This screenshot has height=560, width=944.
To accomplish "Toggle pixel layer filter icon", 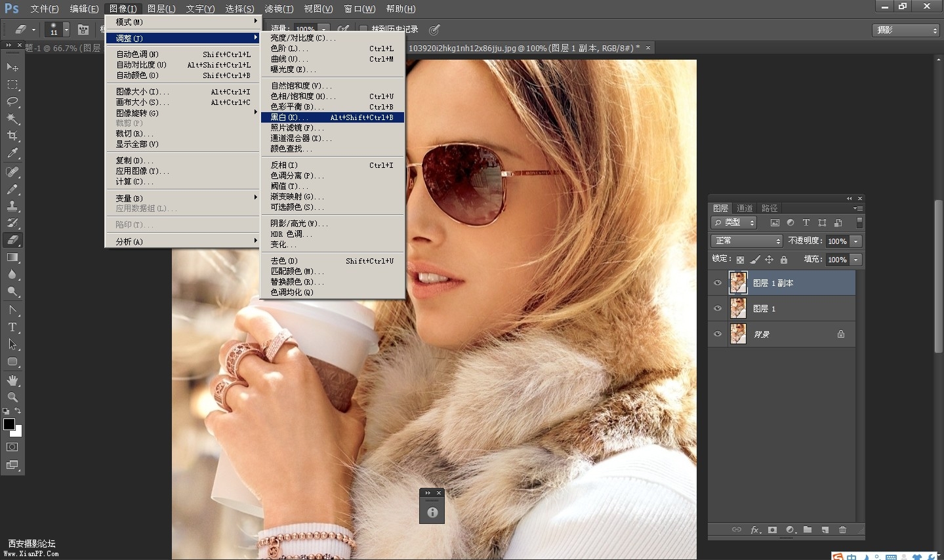I will 775,223.
